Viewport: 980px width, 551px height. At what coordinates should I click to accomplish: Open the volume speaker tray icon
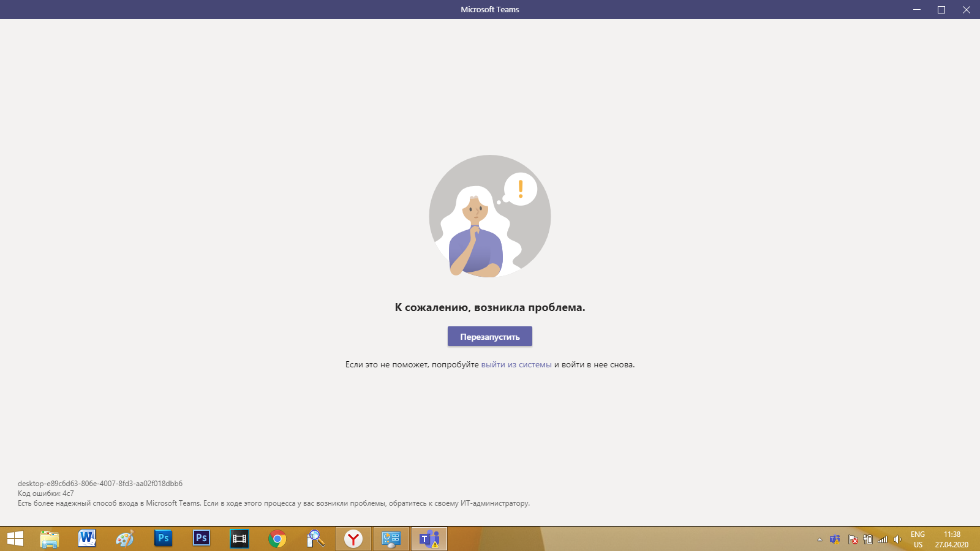click(x=897, y=539)
